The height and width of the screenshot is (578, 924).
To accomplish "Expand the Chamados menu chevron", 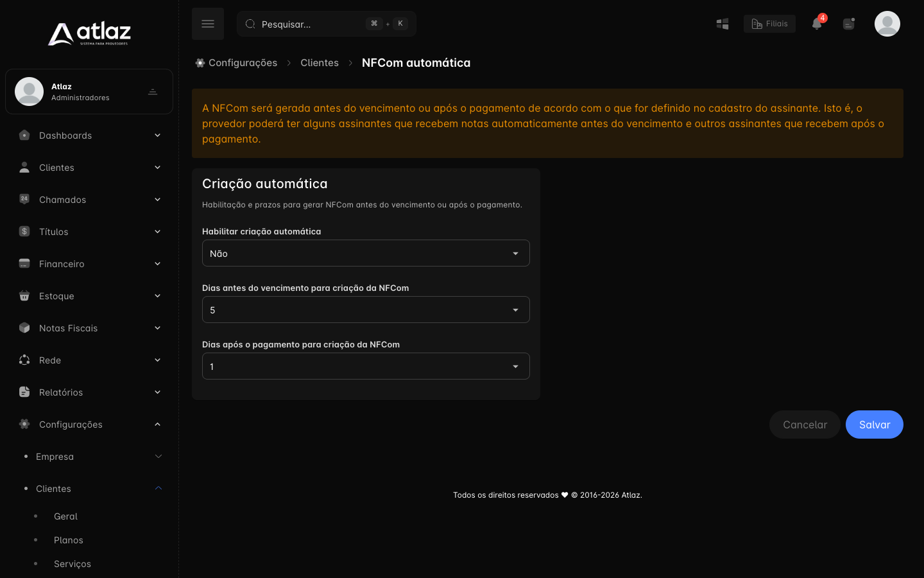I will coord(158,199).
